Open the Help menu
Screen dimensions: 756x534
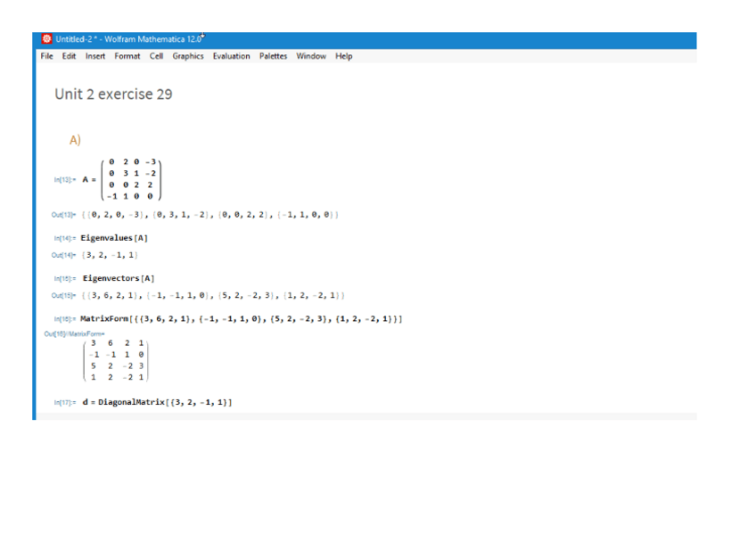[344, 56]
